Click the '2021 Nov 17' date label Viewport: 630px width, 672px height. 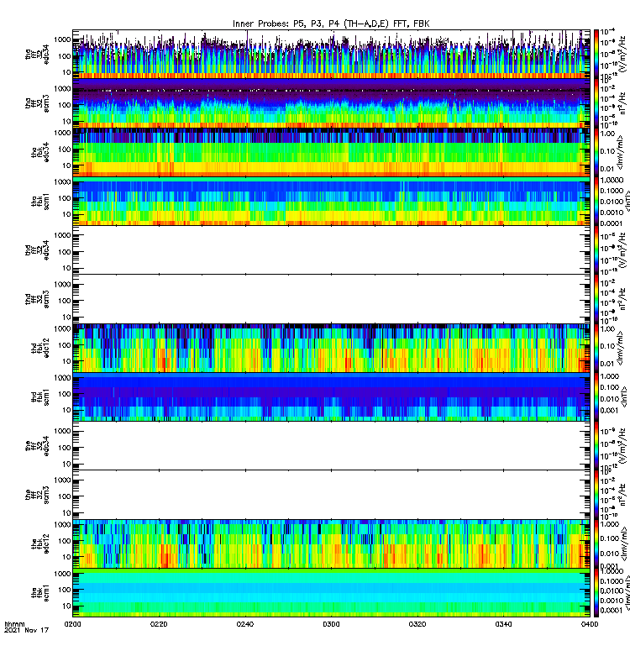[27, 631]
